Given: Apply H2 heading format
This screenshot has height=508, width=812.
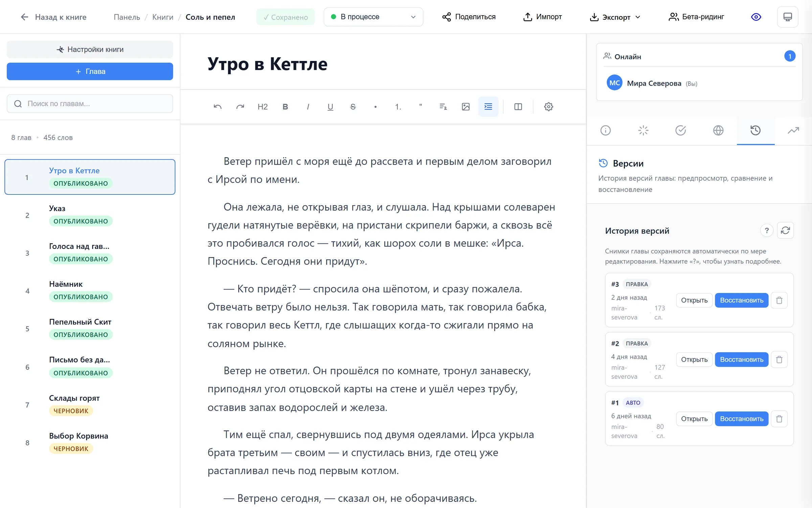Looking at the screenshot, I should [263, 107].
